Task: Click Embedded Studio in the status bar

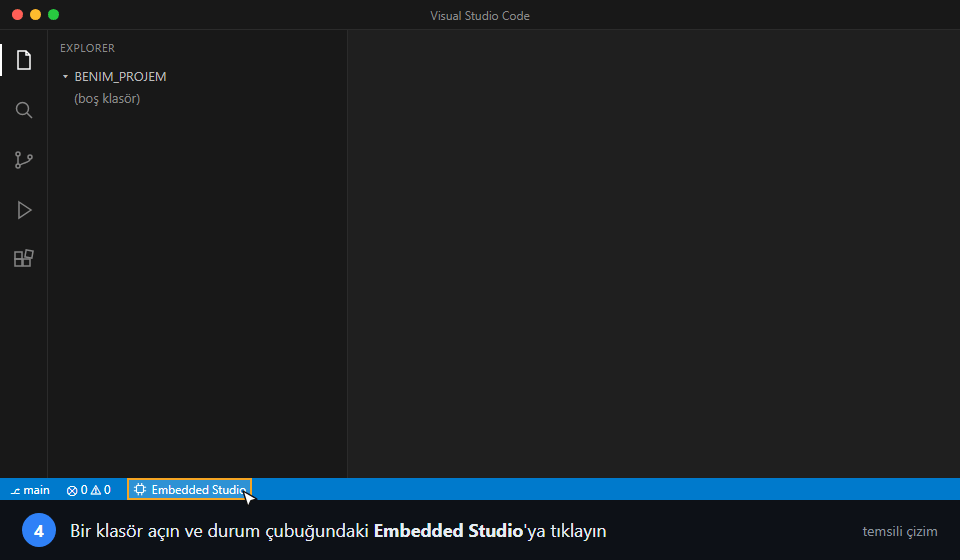Action: (x=190, y=490)
